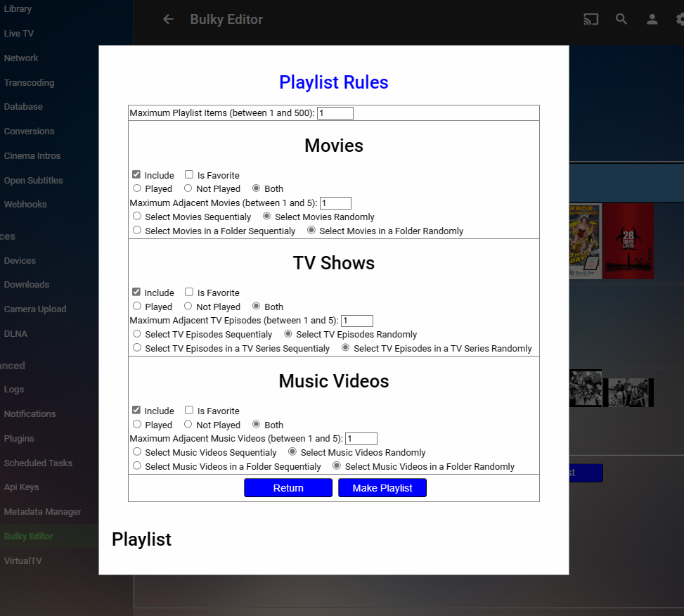Choose Select Movies Sequentially option

[x=136, y=216]
